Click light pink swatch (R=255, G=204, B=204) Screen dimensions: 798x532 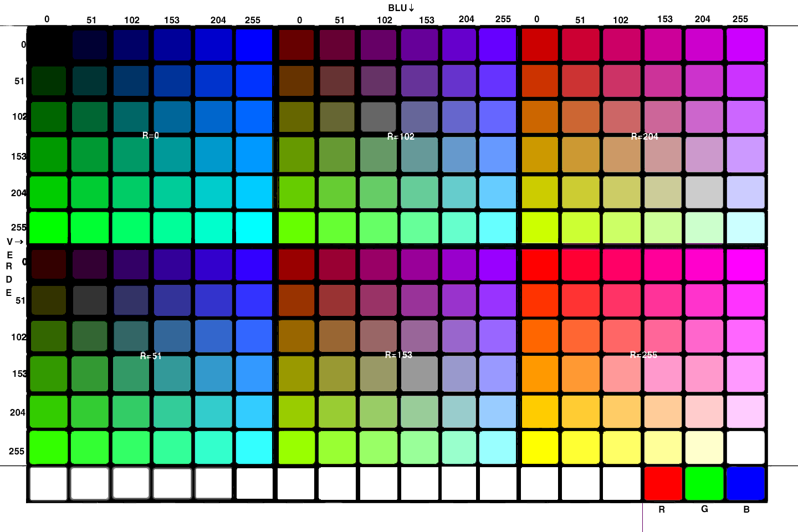(704, 411)
